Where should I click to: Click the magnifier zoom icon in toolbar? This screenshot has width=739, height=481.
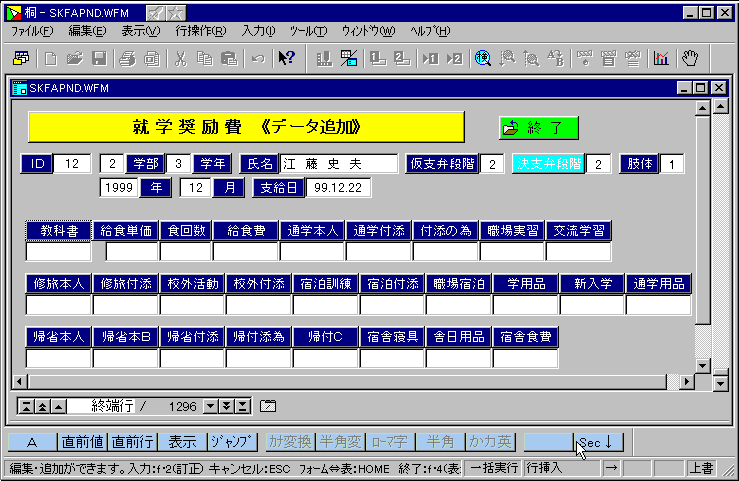483,58
